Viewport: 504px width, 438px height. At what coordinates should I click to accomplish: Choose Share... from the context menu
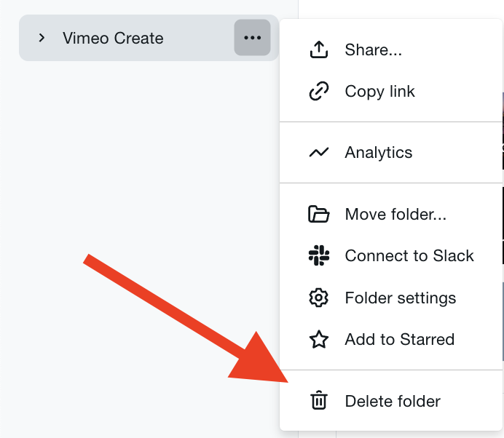(373, 50)
